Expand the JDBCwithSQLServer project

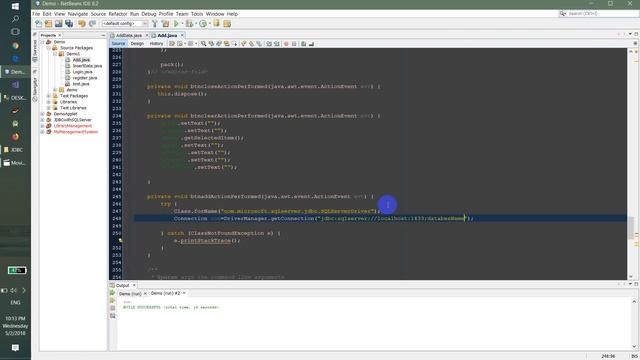[x=42, y=120]
